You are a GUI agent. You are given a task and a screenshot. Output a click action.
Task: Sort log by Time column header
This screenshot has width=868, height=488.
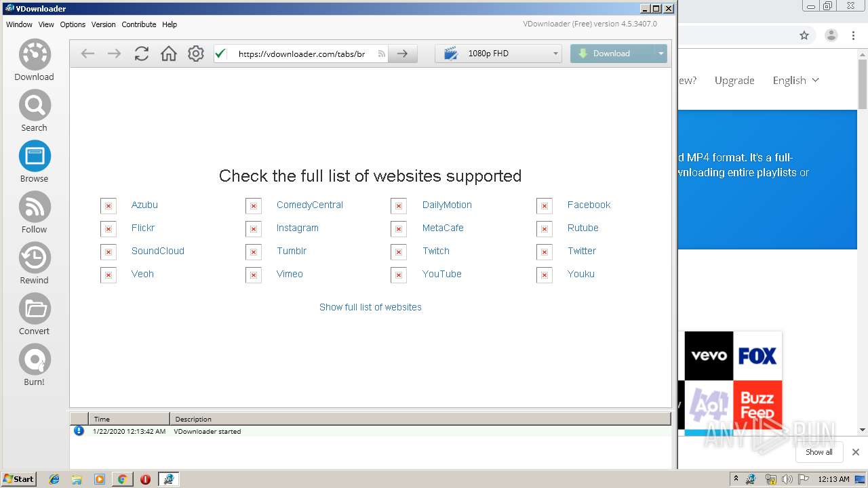[129, 419]
